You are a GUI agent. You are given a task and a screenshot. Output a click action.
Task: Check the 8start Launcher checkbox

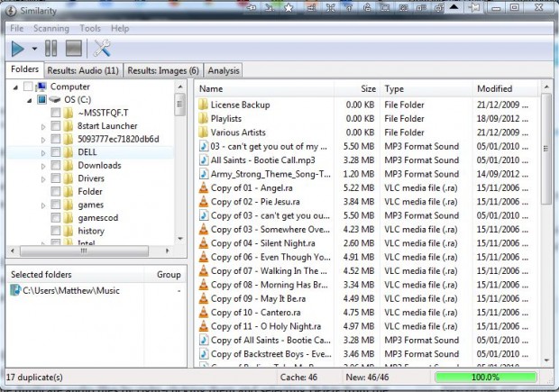tap(56, 126)
